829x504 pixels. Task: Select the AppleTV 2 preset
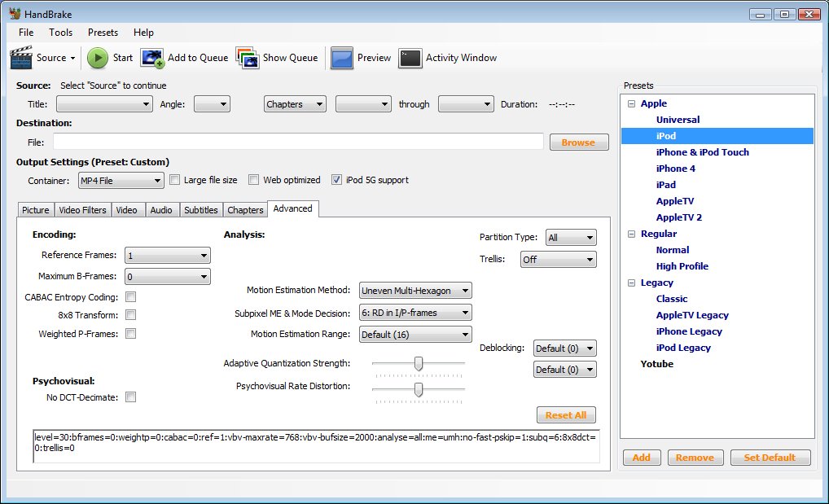coord(679,217)
